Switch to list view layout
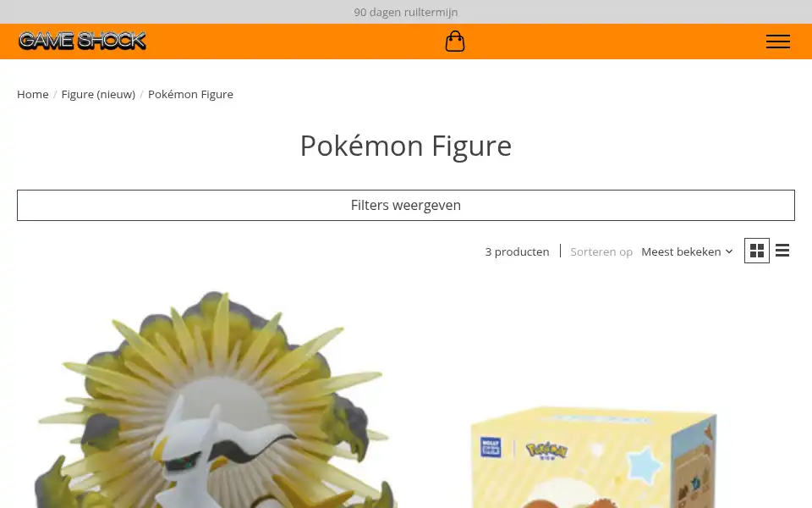The height and width of the screenshot is (508, 812). (x=782, y=251)
